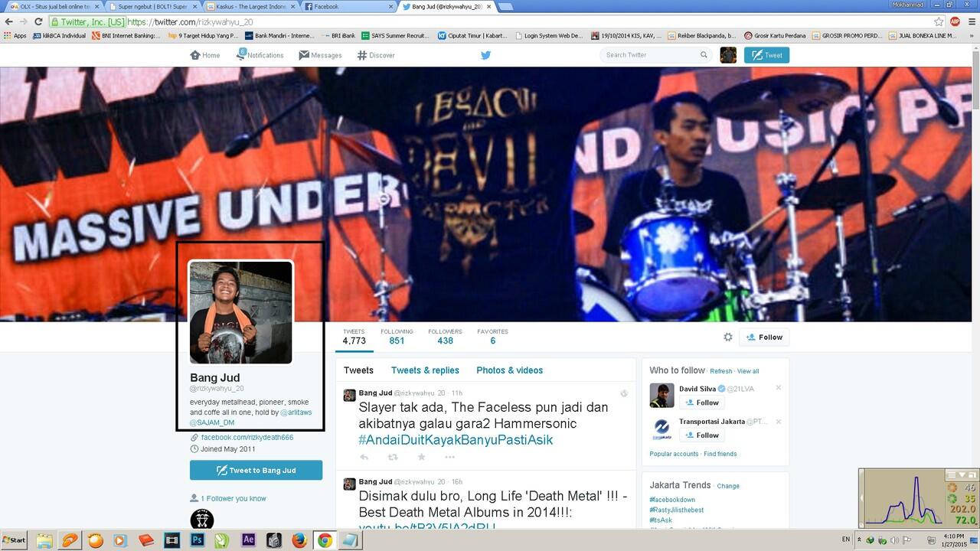This screenshot has height=551, width=980.
Task: Open account avatar menu in top bar
Action: coord(728,55)
